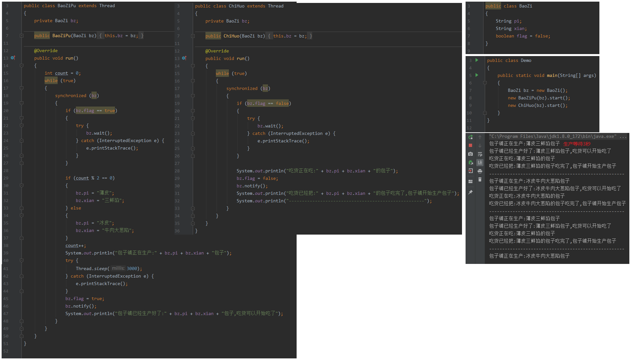
Task: Expand folded ChiHuo constructor at line 7
Action: (x=193, y=36)
